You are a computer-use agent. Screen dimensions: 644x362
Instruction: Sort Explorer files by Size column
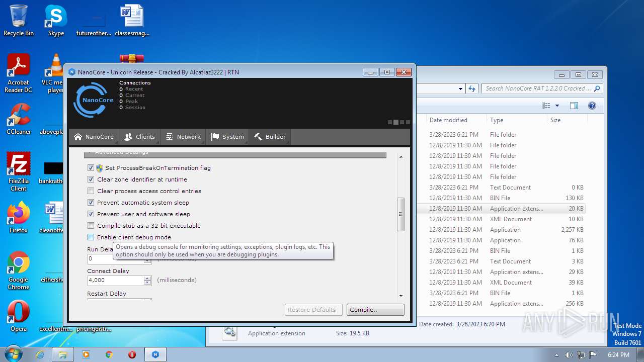tap(567, 120)
